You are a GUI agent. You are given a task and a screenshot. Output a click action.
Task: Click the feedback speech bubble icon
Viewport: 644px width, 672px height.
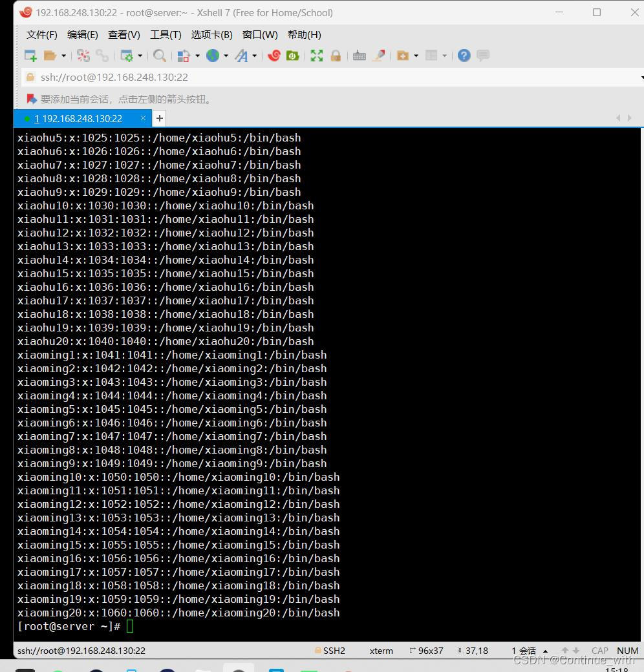[x=483, y=56]
